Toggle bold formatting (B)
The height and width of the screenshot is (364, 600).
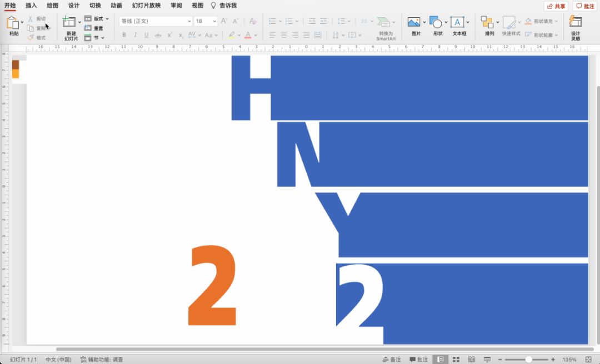tap(124, 35)
